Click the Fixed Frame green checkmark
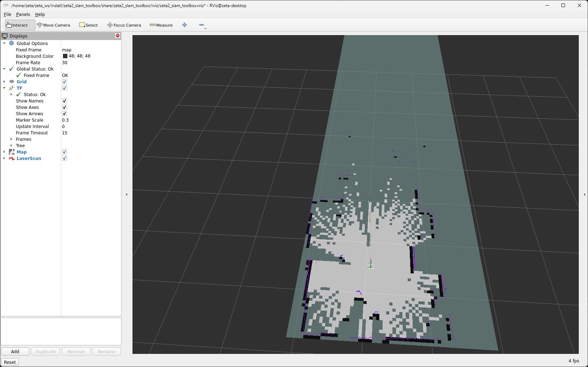Screen dimensions: 588x367 [x=19, y=75]
